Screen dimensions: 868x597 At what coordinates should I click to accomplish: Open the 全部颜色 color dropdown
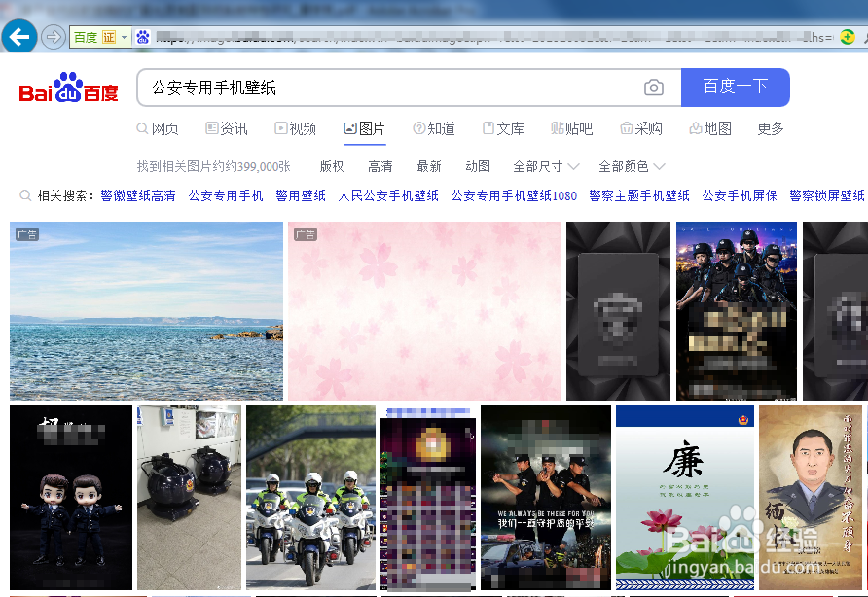coord(631,165)
